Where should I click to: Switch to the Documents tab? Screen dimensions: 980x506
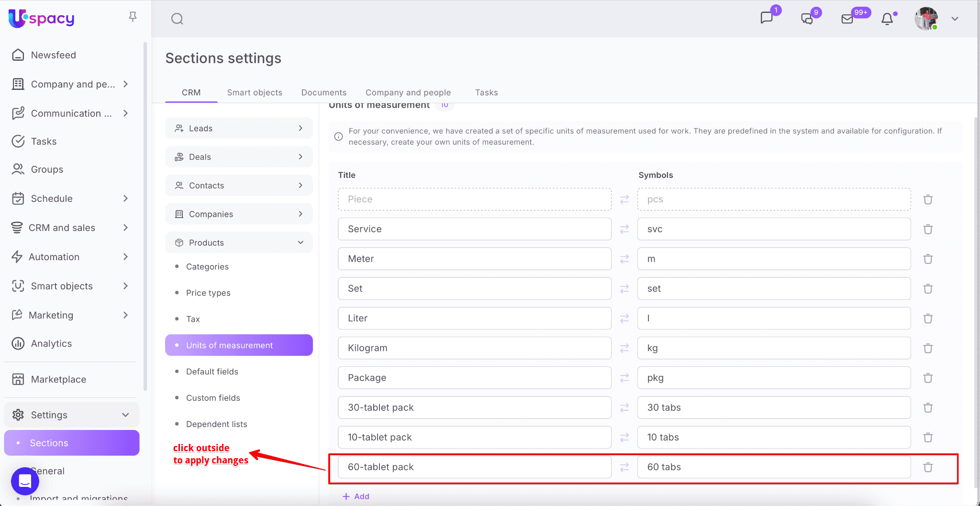coord(323,92)
